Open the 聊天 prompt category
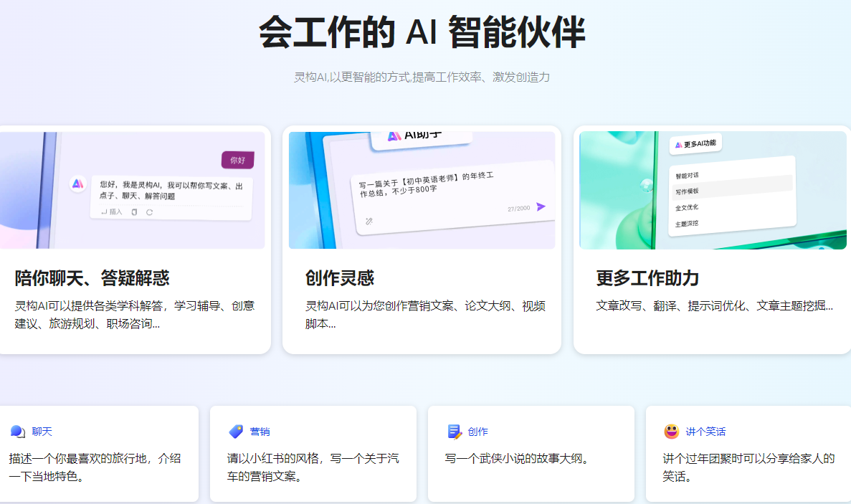The image size is (851, 504). (42, 432)
